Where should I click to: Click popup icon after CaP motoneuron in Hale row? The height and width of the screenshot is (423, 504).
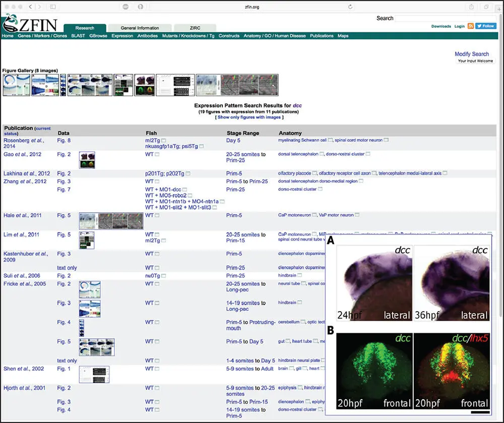[x=314, y=215]
